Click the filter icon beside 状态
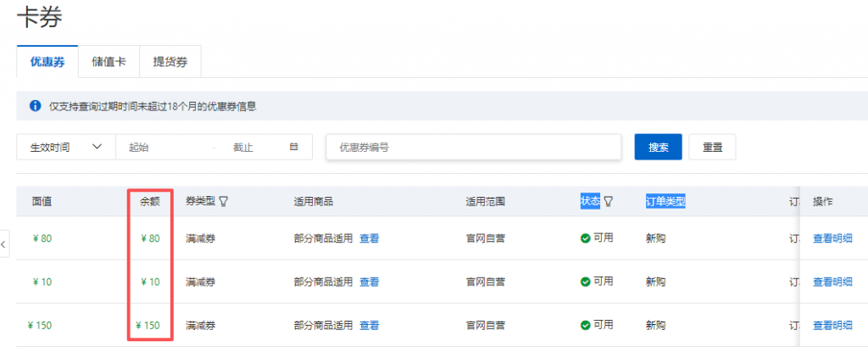The image size is (868, 347). (608, 202)
